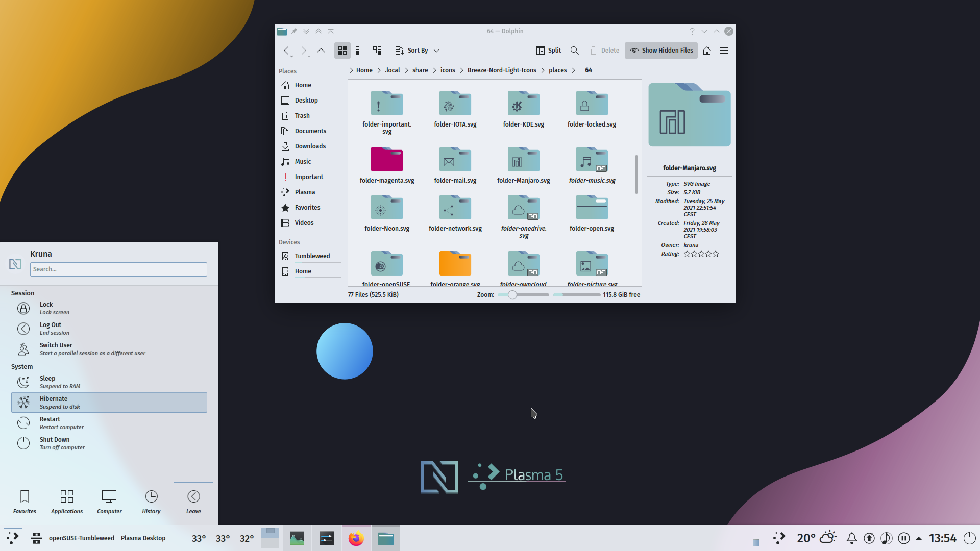This screenshot has height=551, width=980.
Task: Switch Dolphin to Details tree view mode
Action: [x=377, y=51]
